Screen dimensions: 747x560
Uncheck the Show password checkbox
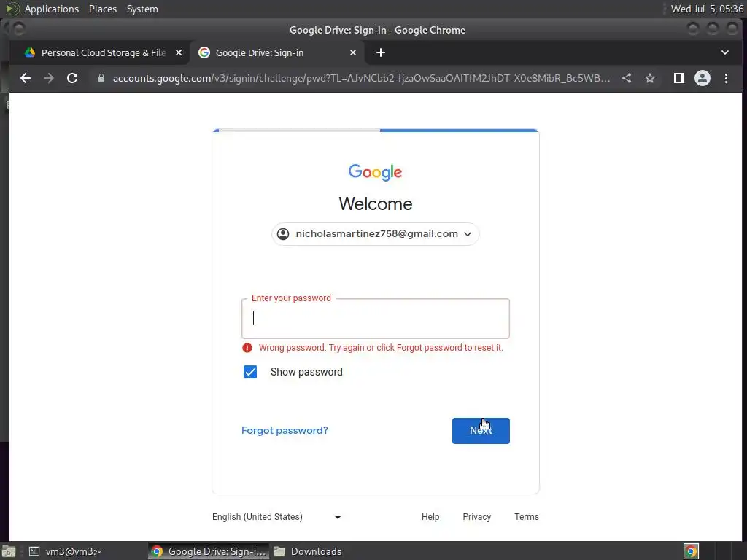250,372
